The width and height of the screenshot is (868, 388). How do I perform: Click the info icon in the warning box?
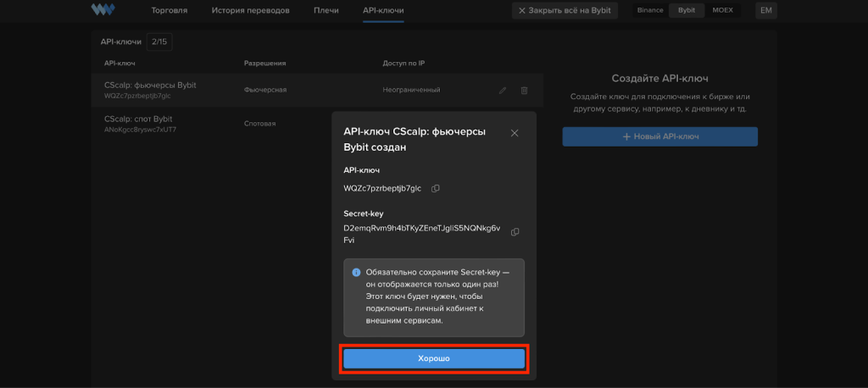357,273
